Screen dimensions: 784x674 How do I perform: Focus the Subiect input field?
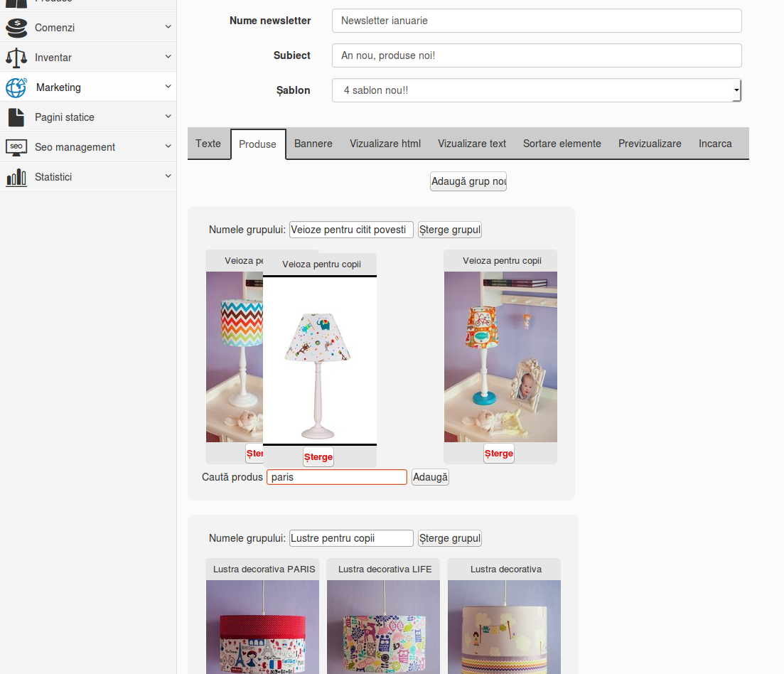537,55
